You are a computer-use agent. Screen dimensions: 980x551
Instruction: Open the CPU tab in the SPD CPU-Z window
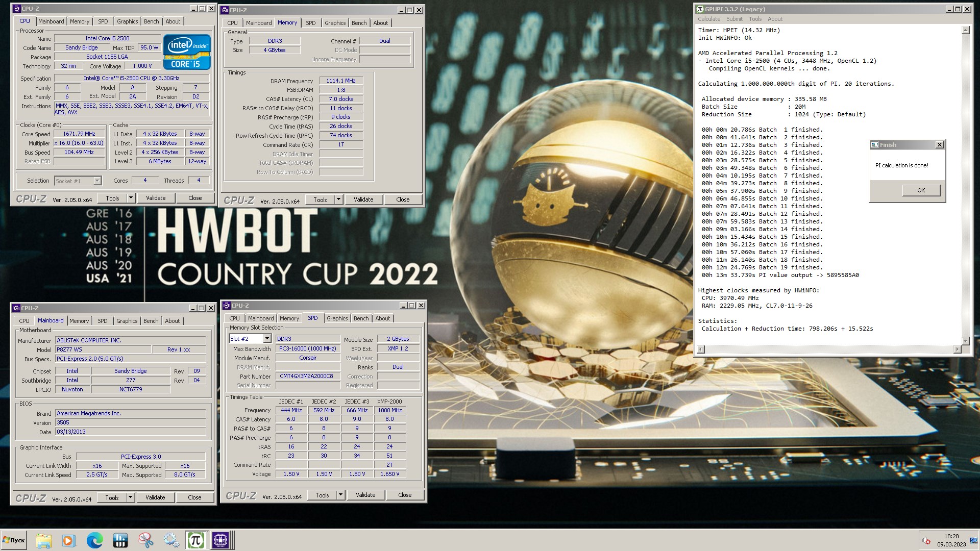tap(234, 318)
